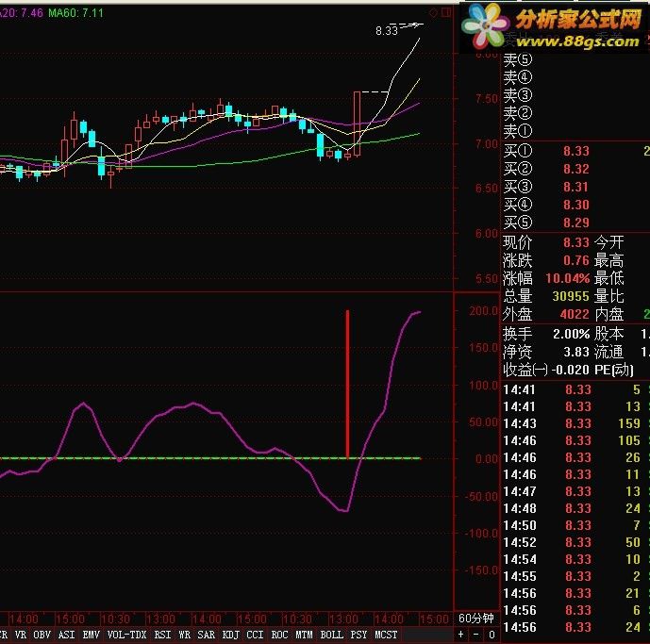The width and height of the screenshot is (650, 644).
Task: Click the 卖③ ask row label
Action: click(517, 95)
